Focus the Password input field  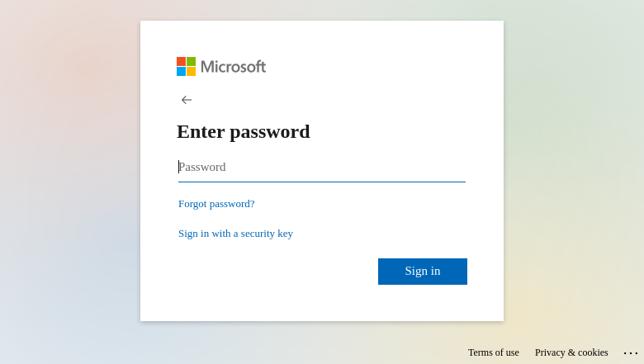tap(322, 167)
